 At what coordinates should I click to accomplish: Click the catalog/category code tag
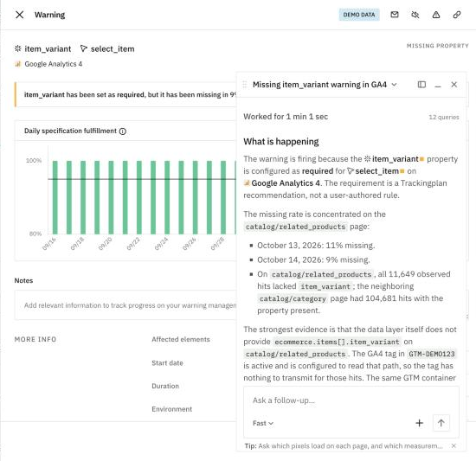[293, 298]
